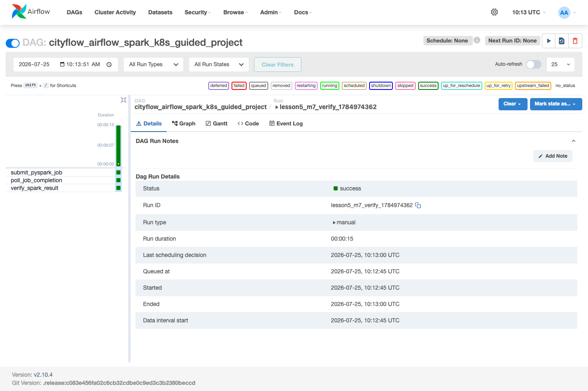Click restarting state legend badge

(306, 86)
